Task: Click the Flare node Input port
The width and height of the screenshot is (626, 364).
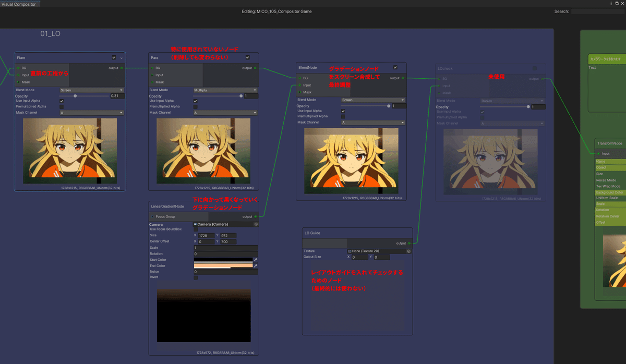Action: [18, 75]
